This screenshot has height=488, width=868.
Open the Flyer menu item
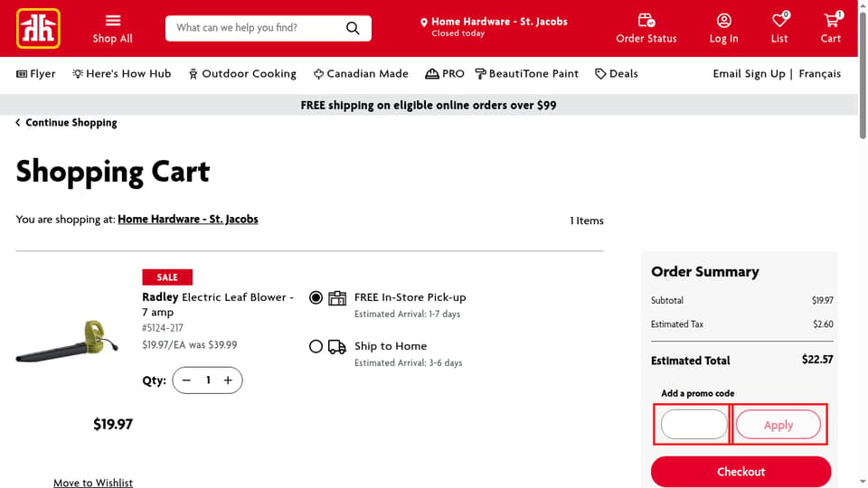(36, 73)
